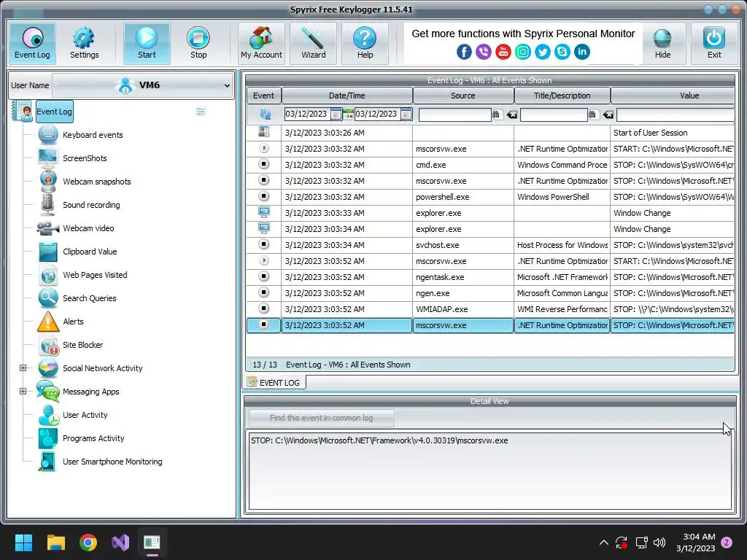Open My Account
The height and width of the screenshot is (560, 747).
261,43
